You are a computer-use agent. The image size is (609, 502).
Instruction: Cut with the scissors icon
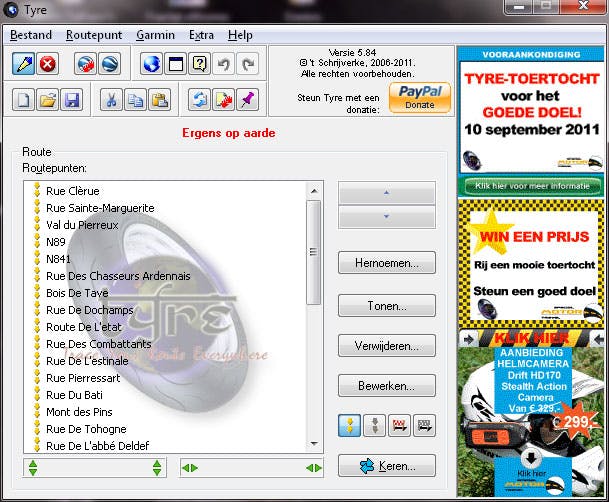pyautogui.click(x=111, y=100)
